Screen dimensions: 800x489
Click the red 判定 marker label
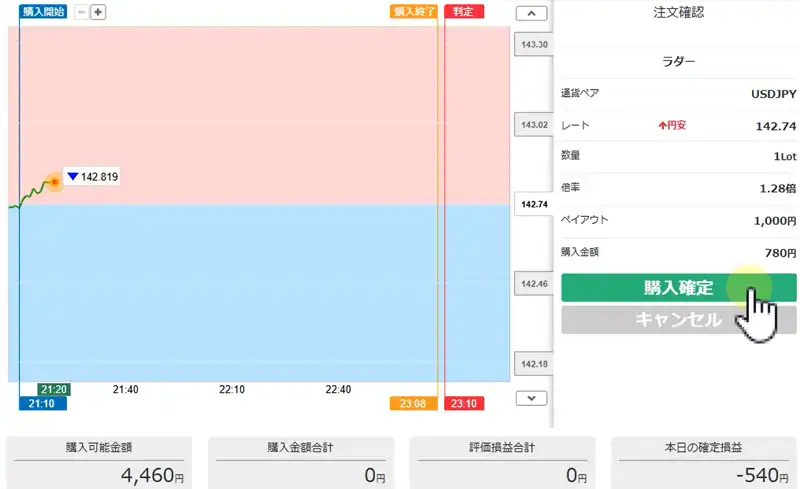(x=464, y=11)
